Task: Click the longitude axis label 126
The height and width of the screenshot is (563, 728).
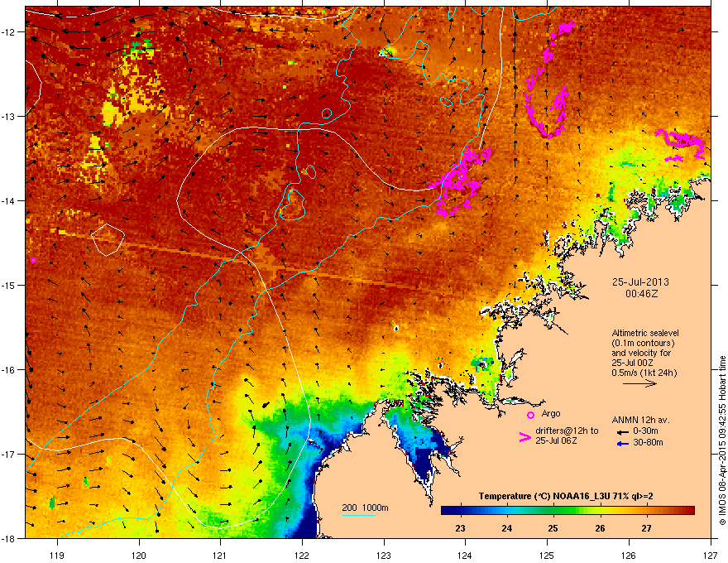Action: point(629,555)
